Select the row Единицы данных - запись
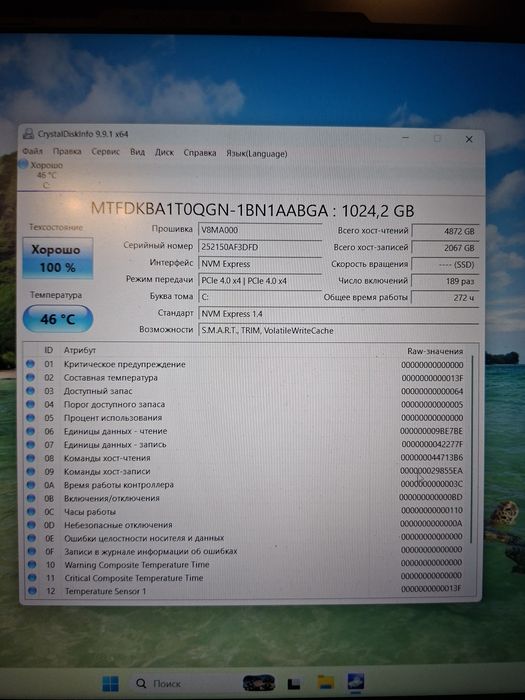Viewport: 525px width, 700px height. pyautogui.click(x=245, y=445)
